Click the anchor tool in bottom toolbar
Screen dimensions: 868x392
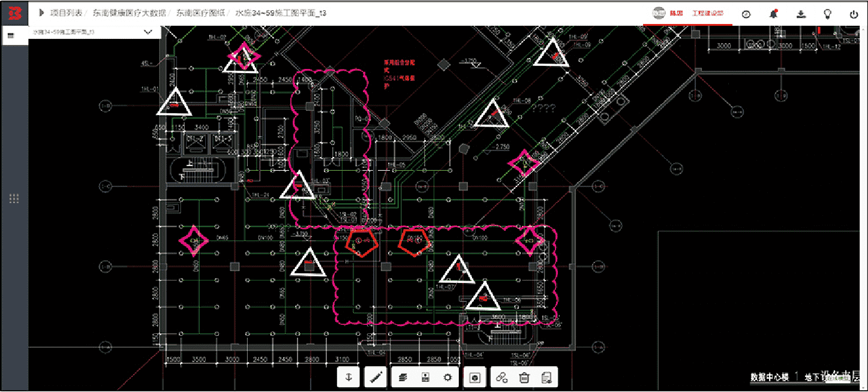(x=349, y=377)
